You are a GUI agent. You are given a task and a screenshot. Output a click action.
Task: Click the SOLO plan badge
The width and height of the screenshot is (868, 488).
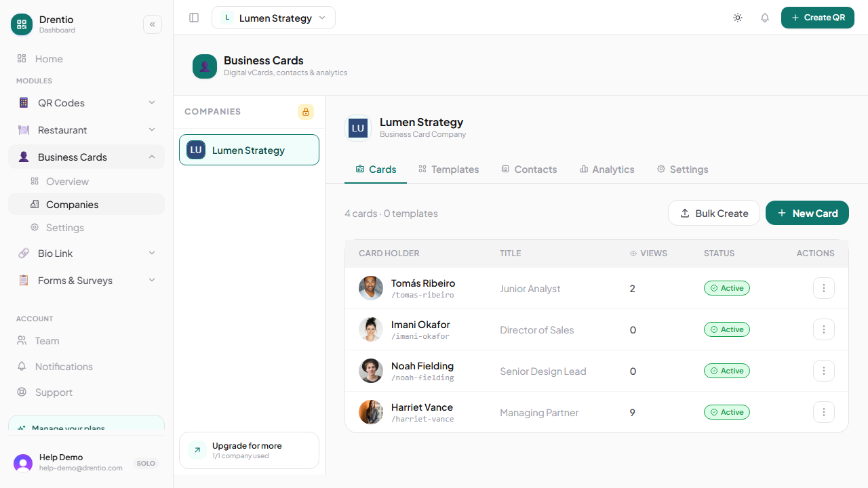[146, 464]
